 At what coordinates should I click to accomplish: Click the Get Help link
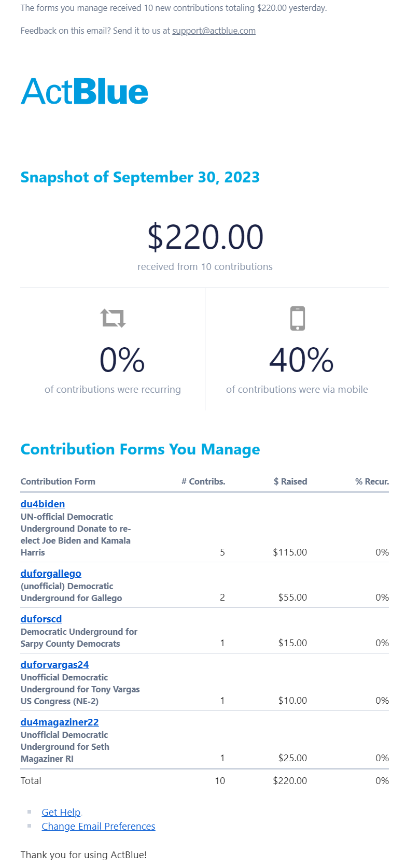point(61,812)
